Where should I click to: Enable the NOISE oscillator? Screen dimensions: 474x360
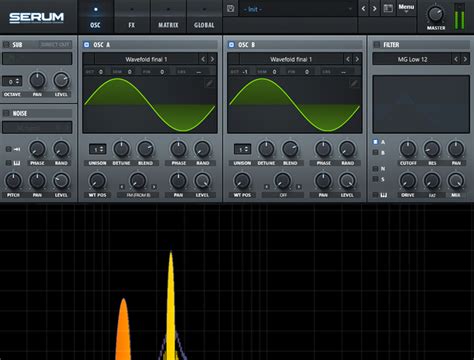tap(6, 113)
